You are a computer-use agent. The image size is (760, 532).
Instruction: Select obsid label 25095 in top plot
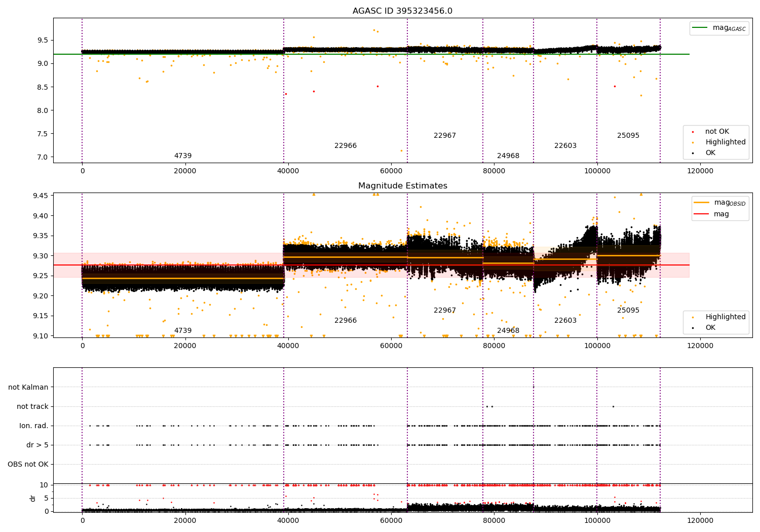coord(628,136)
